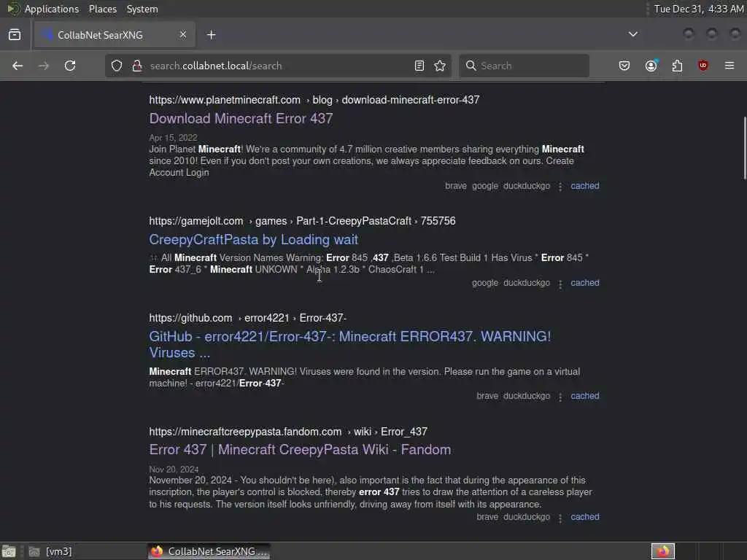Viewport: 747px width, 560px height.
Task: Open the Firefox hamburger application menu
Action: pyautogui.click(x=729, y=66)
